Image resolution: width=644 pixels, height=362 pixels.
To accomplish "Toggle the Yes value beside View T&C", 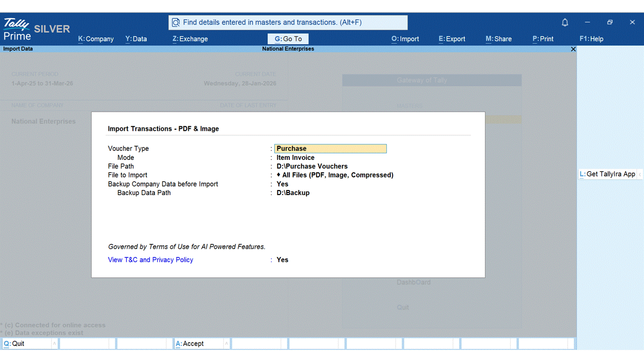I will 282,260.
